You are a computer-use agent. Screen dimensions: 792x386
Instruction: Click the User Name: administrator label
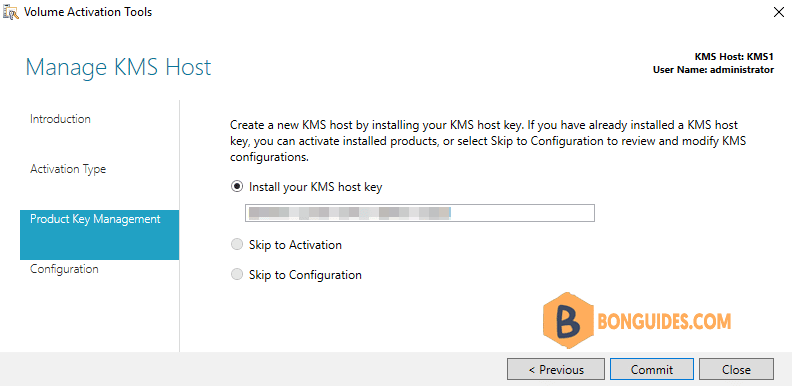(x=713, y=70)
